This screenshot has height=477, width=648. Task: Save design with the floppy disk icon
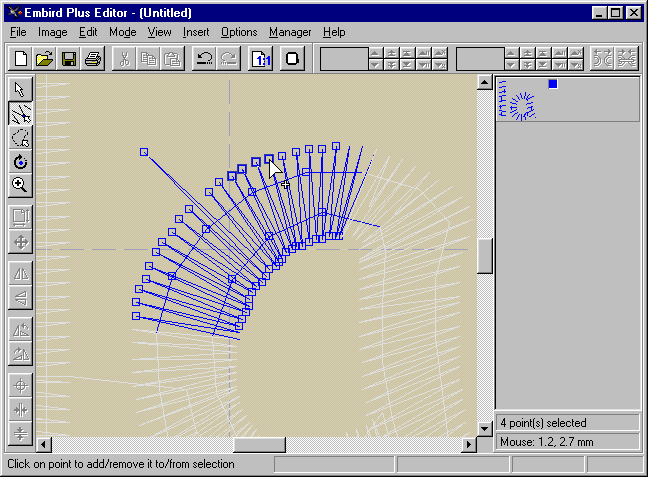click(69, 58)
